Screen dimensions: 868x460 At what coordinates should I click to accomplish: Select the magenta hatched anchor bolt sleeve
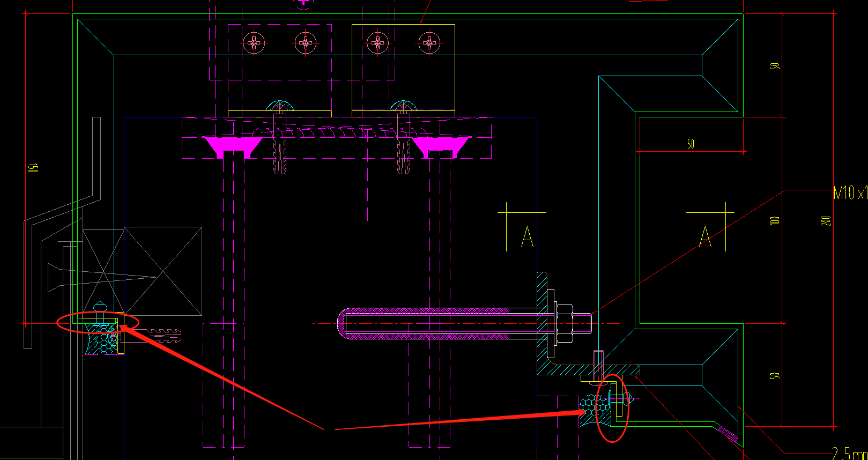[x=424, y=324]
